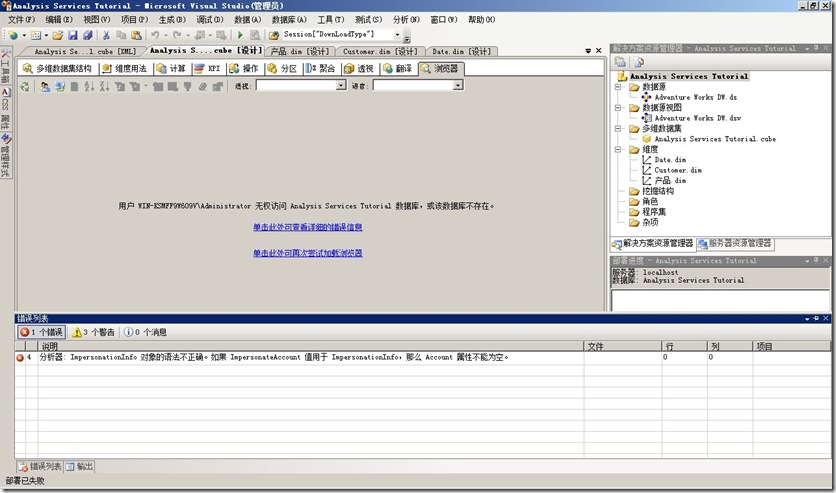Image resolution: width=836 pixels, height=493 pixels.
Task: Click the Redo arrow icon
Action: 177,35
